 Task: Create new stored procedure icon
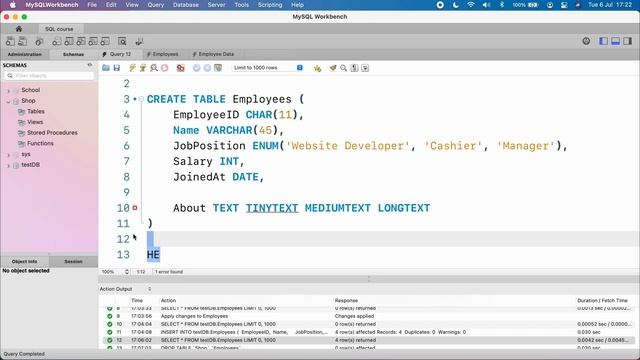(93, 41)
